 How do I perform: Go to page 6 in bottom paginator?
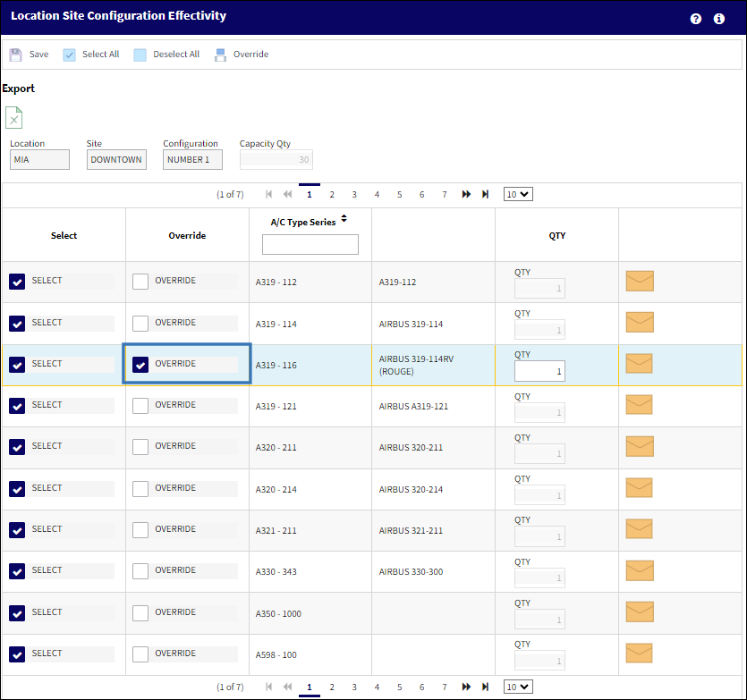click(x=422, y=687)
